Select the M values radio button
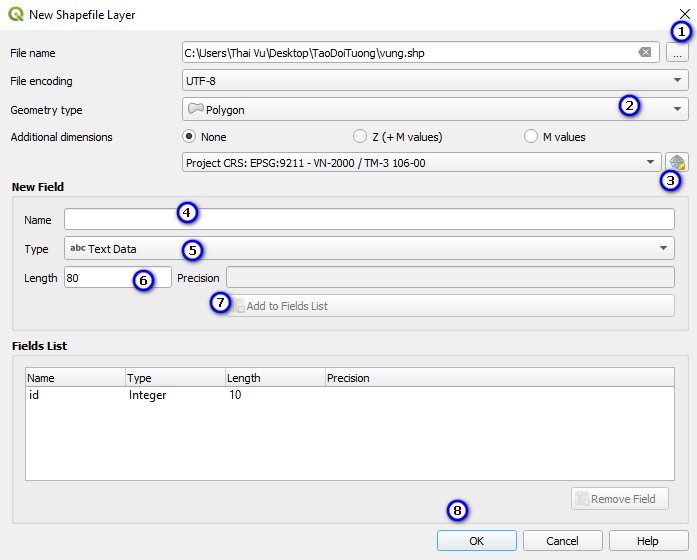Image resolution: width=697 pixels, height=560 pixels. click(x=531, y=136)
